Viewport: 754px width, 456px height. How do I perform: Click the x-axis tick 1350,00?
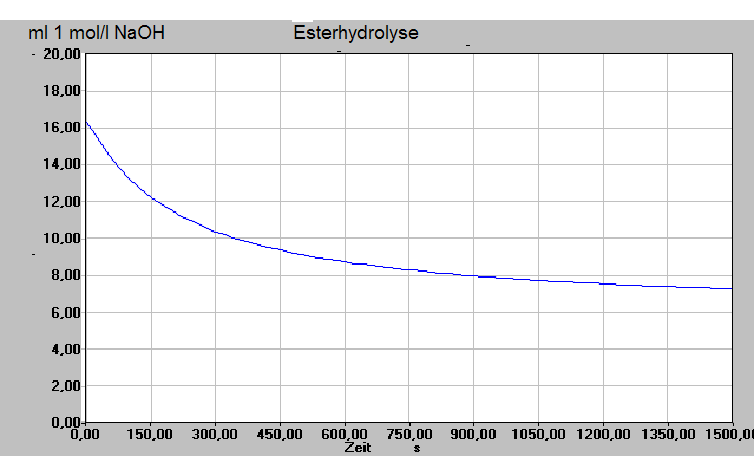pyautogui.click(x=667, y=434)
